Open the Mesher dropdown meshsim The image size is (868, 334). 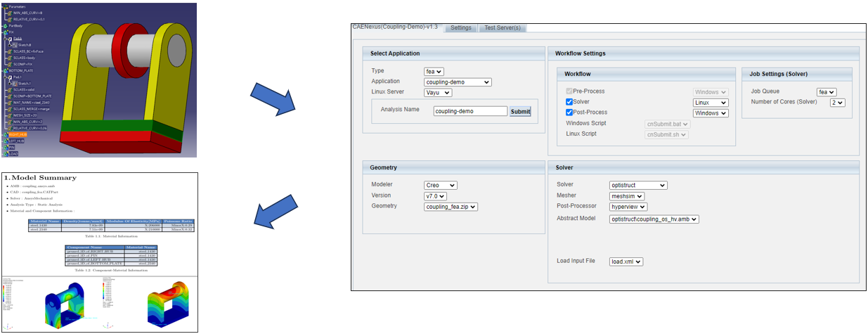[628, 195]
